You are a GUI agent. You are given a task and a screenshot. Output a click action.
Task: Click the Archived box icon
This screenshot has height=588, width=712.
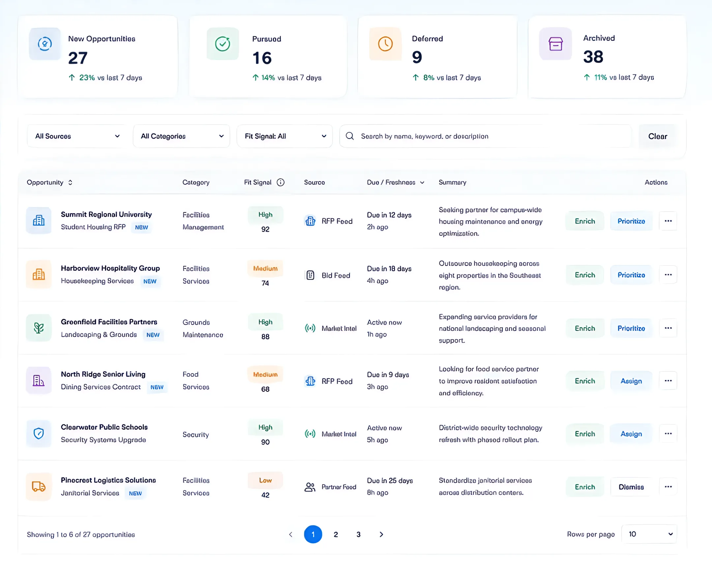point(555,44)
